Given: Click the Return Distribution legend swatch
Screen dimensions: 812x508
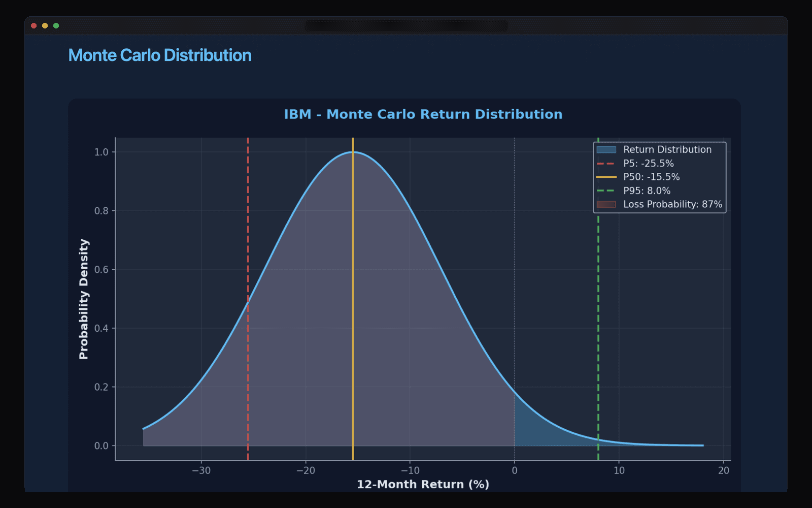Looking at the screenshot, I should [606, 150].
